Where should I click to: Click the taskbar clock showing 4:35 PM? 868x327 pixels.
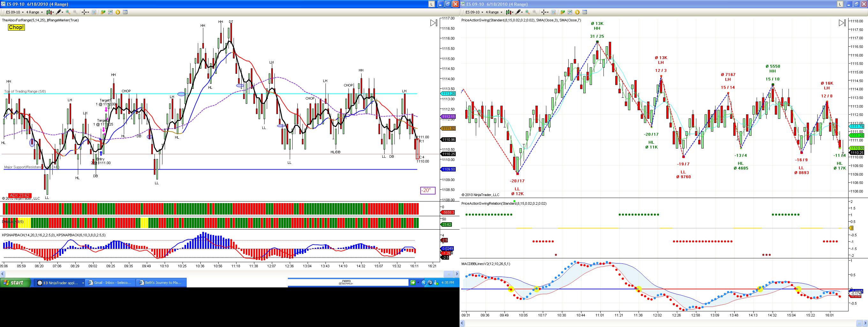[x=447, y=283]
